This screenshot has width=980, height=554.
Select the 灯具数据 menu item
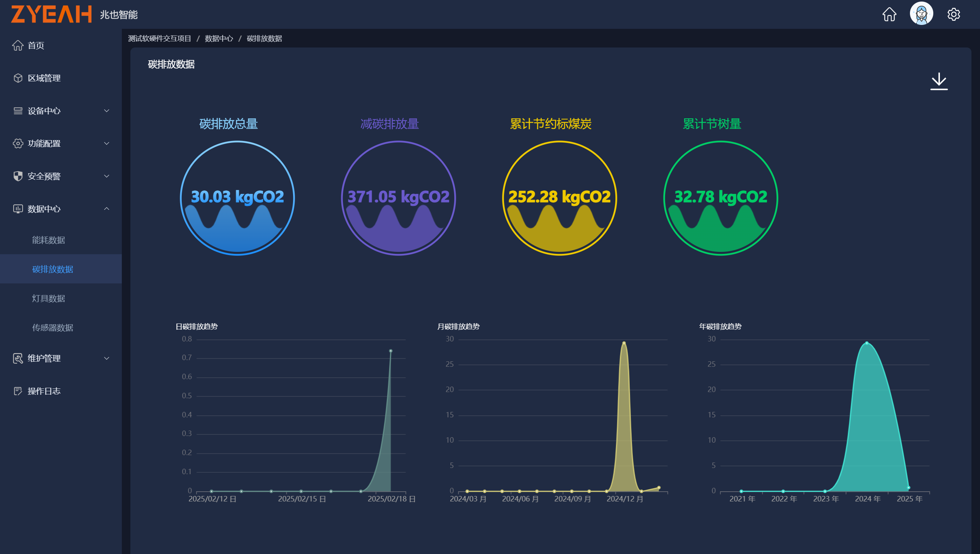click(x=49, y=299)
